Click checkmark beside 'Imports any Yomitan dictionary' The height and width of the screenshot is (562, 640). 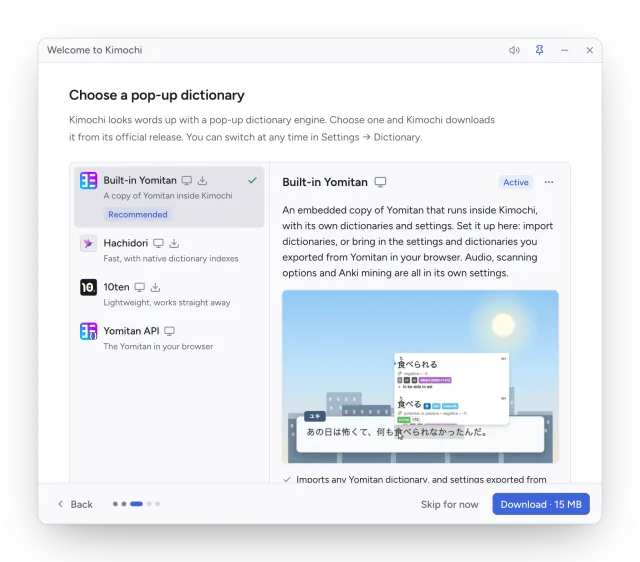[x=287, y=480]
